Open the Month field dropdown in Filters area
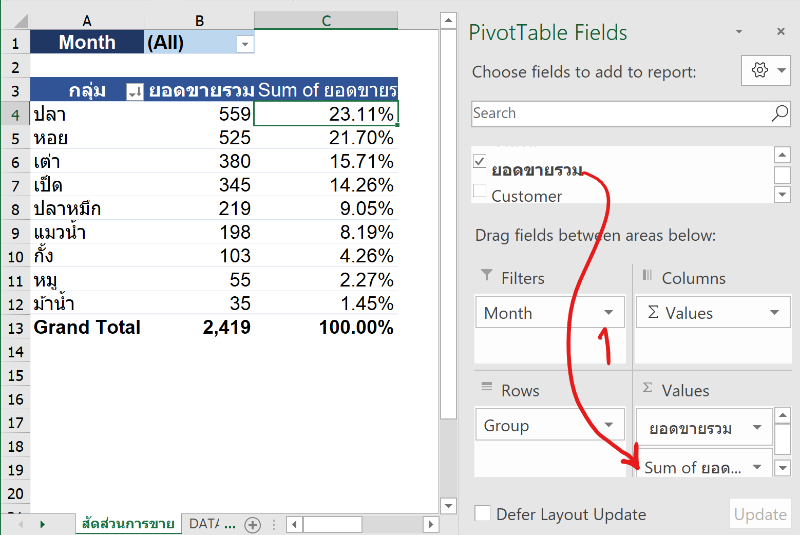800x535 pixels. (607, 313)
